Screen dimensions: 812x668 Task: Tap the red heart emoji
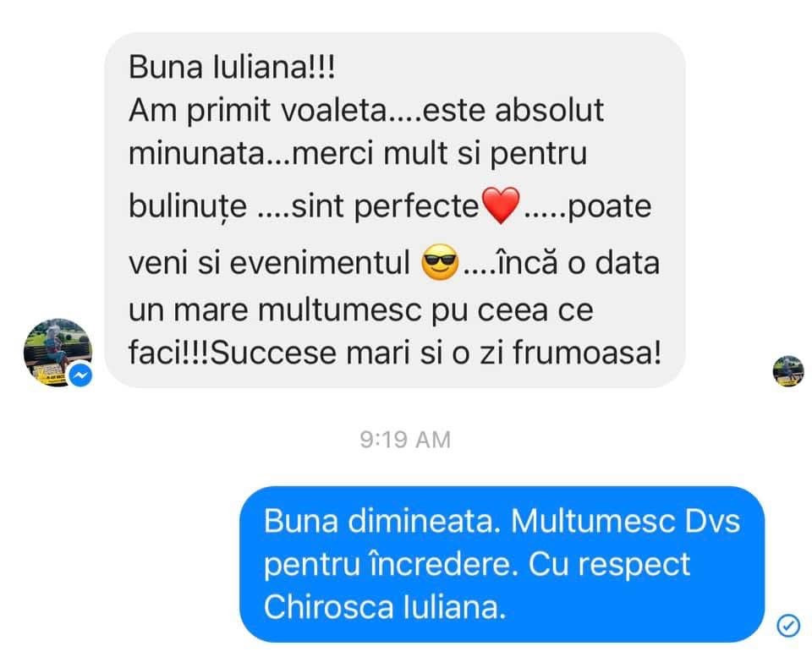(500, 205)
